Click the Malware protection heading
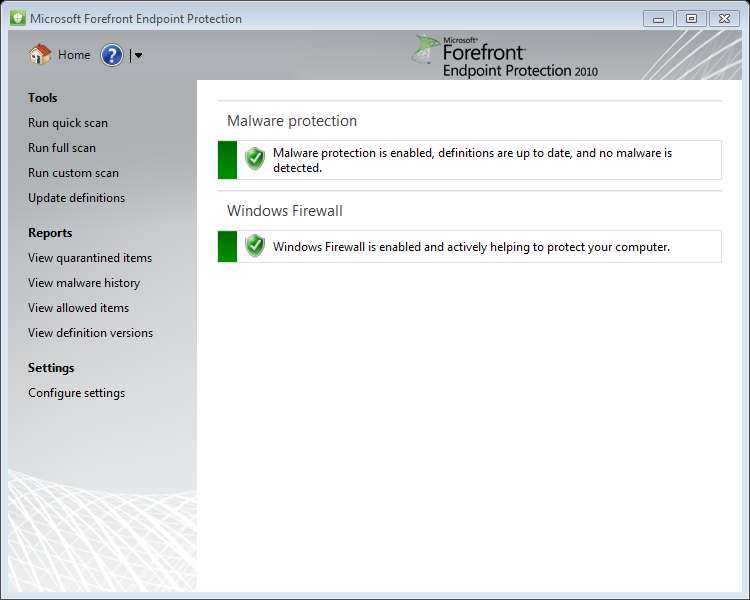 [292, 121]
